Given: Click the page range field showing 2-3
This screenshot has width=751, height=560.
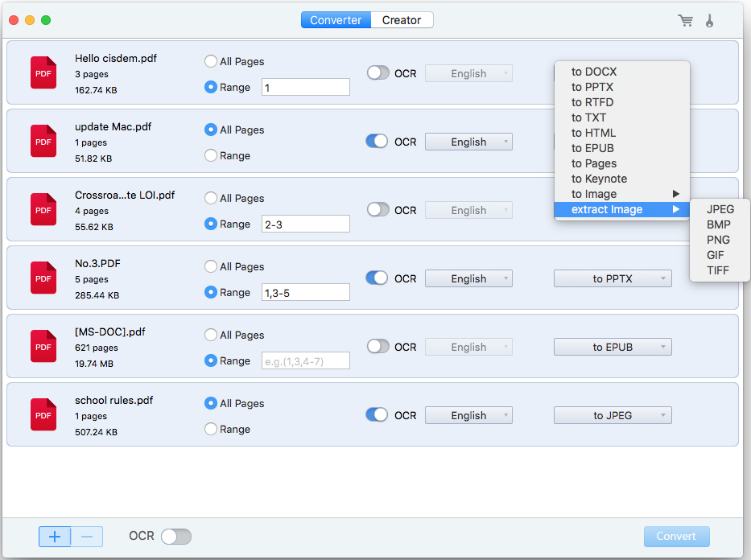Looking at the screenshot, I should (x=305, y=223).
